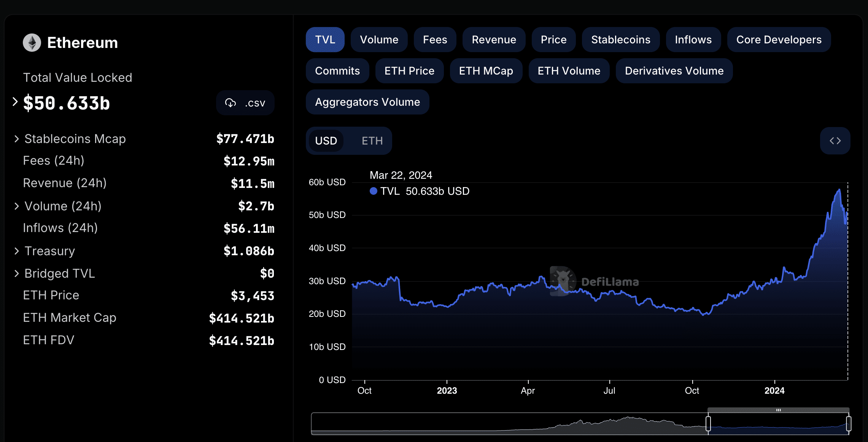Viewport: 868px width, 442px height.
Task: Click the Revenue (24h) label
Action: (65, 183)
